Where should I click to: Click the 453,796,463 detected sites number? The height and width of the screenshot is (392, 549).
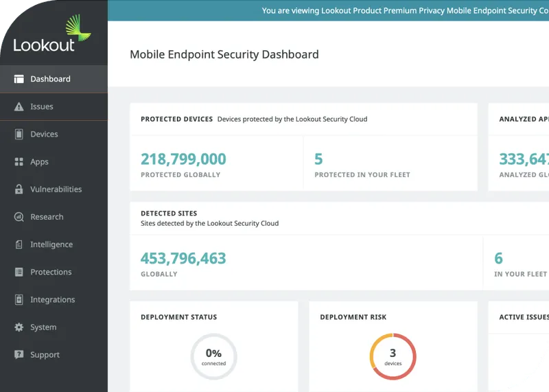[x=183, y=259]
